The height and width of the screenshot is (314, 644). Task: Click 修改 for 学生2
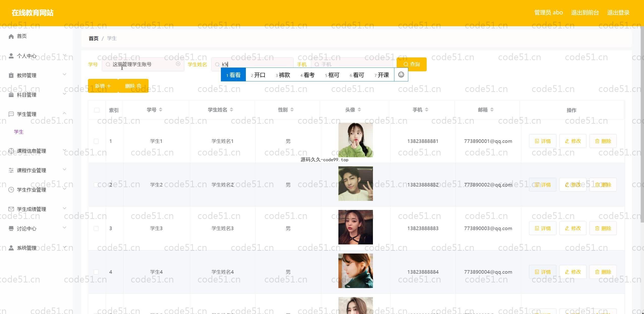click(573, 185)
